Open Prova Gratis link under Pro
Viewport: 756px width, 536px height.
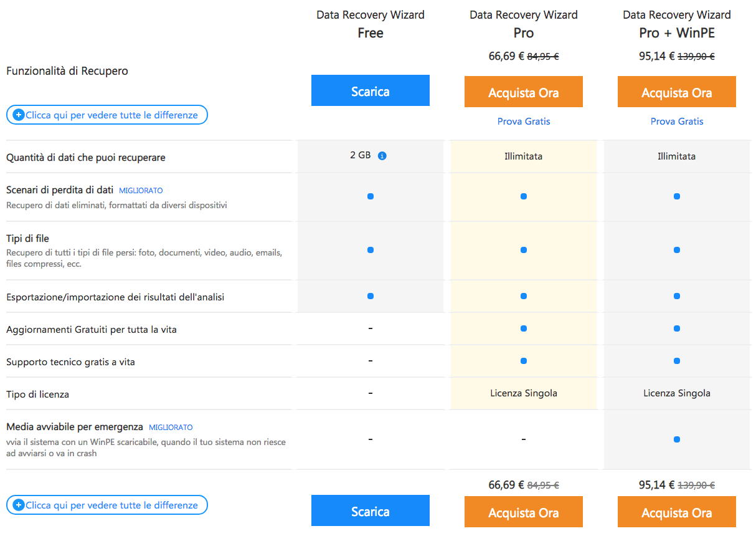524,122
